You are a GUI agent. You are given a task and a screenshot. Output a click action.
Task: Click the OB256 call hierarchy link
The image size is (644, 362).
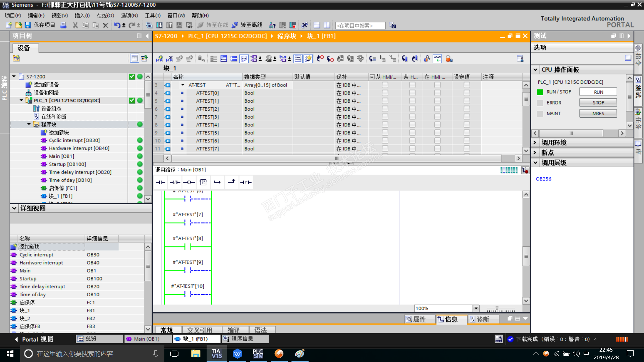(x=543, y=179)
